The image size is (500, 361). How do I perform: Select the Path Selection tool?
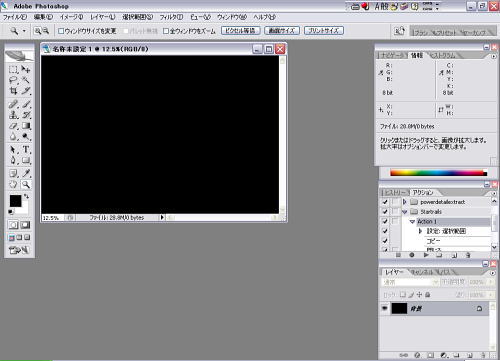[x=13, y=150]
